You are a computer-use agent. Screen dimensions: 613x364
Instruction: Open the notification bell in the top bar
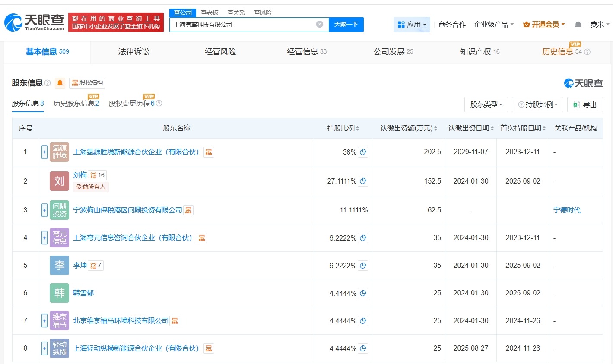578,25
